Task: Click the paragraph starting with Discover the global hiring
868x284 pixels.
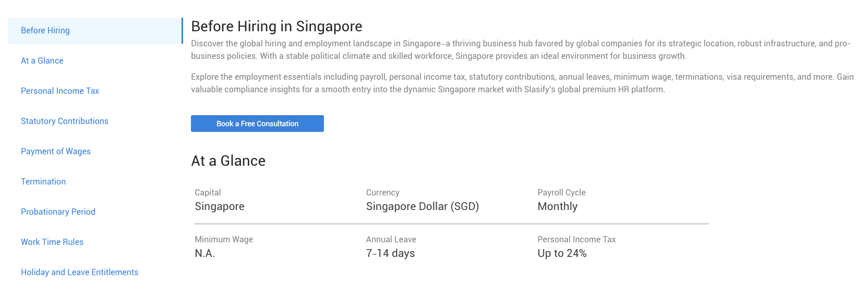Action: click(521, 50)
